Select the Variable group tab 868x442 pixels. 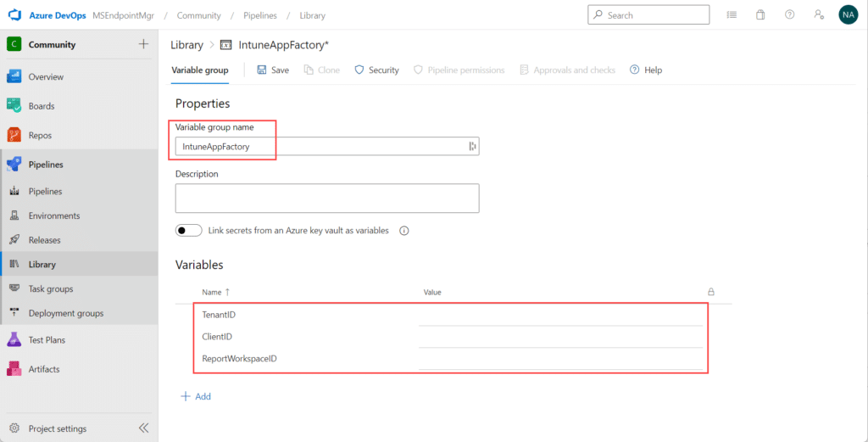(200, 70)
